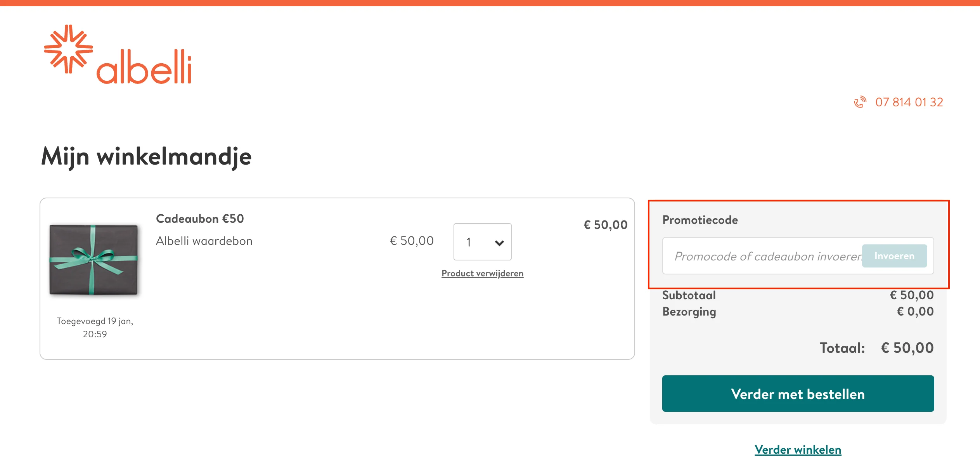Click the Cadeaubon €50 product title
The width and height of the screenshot is (980, 465).
coord(200,219)
